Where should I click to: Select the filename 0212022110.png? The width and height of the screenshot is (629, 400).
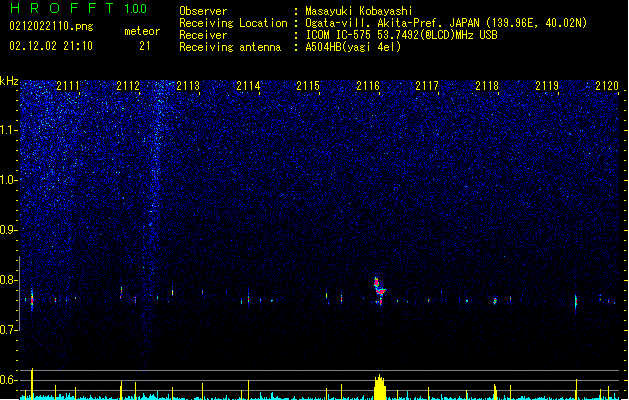pyautogui.click(x=51, y=26)
